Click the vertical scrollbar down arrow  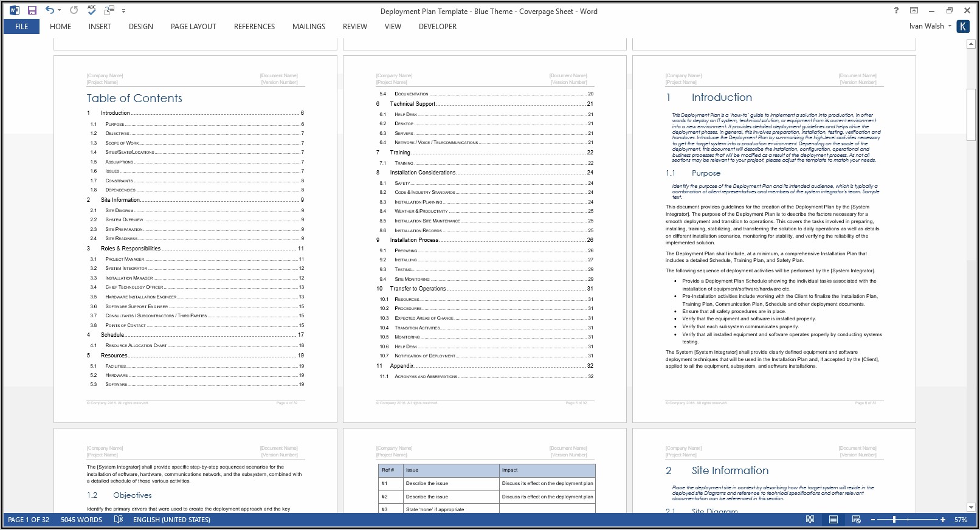[971, 507]
